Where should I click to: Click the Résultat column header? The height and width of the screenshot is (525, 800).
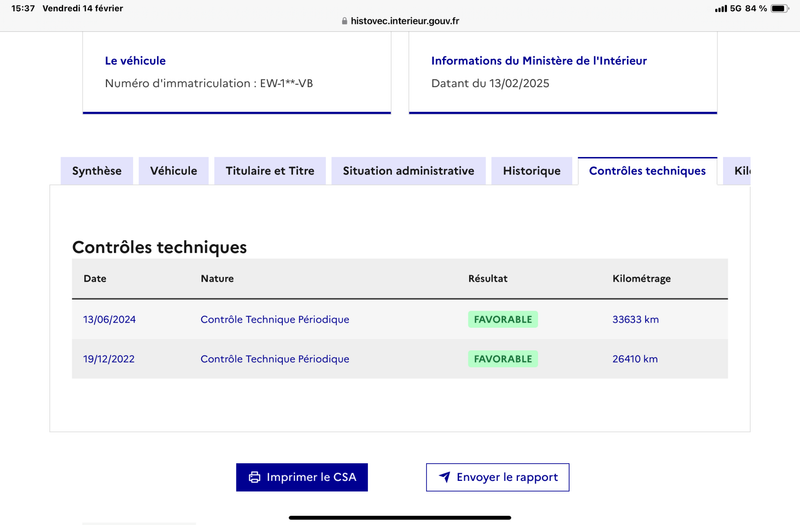click(x=488, y=279)
